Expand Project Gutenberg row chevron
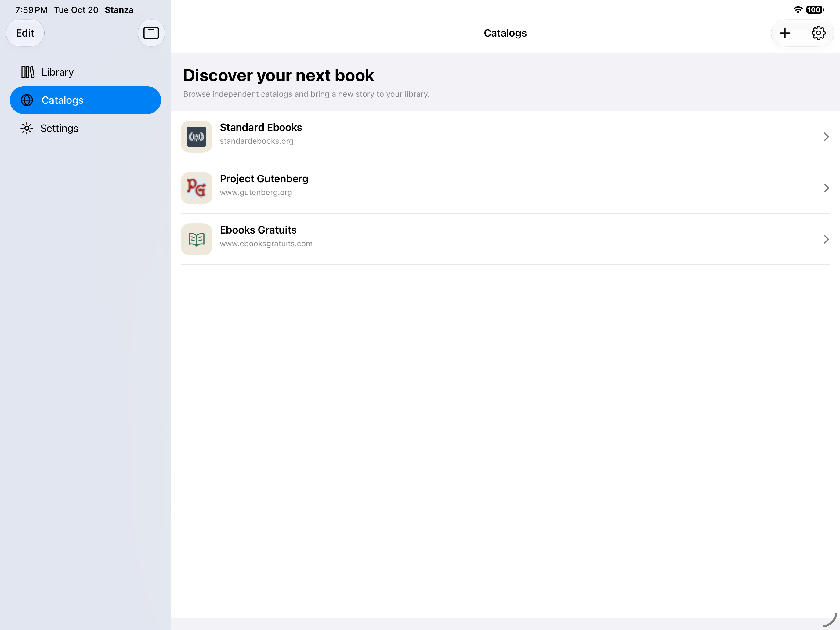840x630 pixels. (826, 188)
